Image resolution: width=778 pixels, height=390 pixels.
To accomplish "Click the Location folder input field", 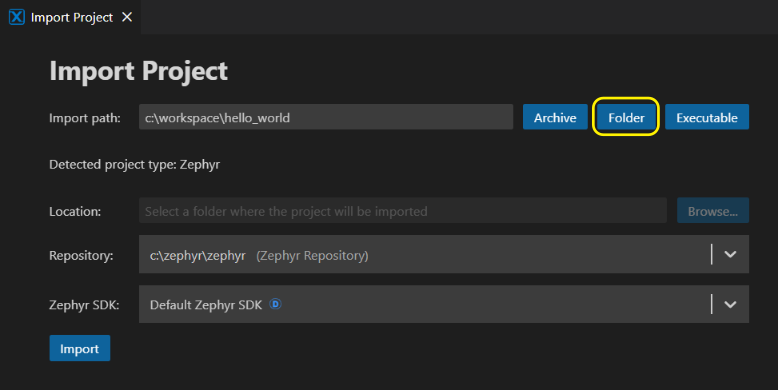I will tap(403, 210).
